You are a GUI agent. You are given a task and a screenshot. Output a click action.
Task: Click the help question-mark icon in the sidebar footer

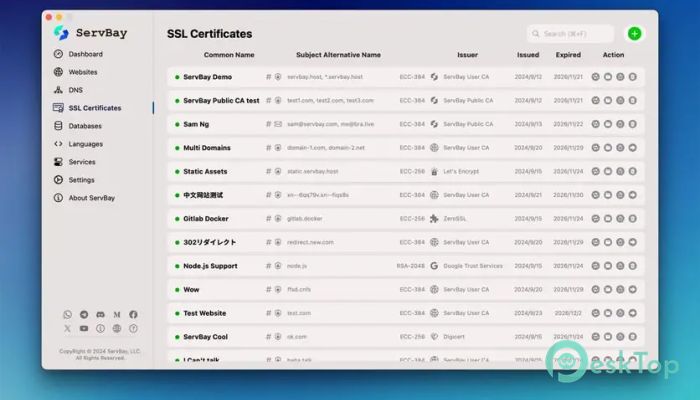133,329
